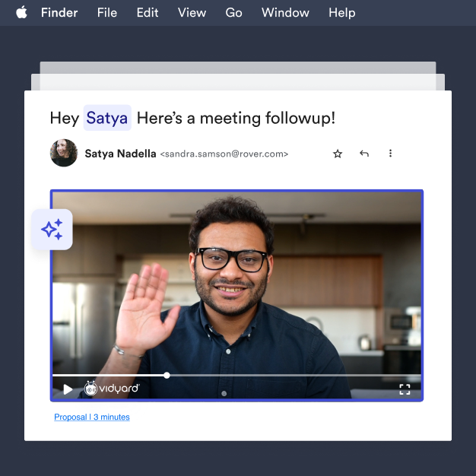476x476 pixels.
Task: Click the AI sparkle icon button
Action: tap(52, 230)
